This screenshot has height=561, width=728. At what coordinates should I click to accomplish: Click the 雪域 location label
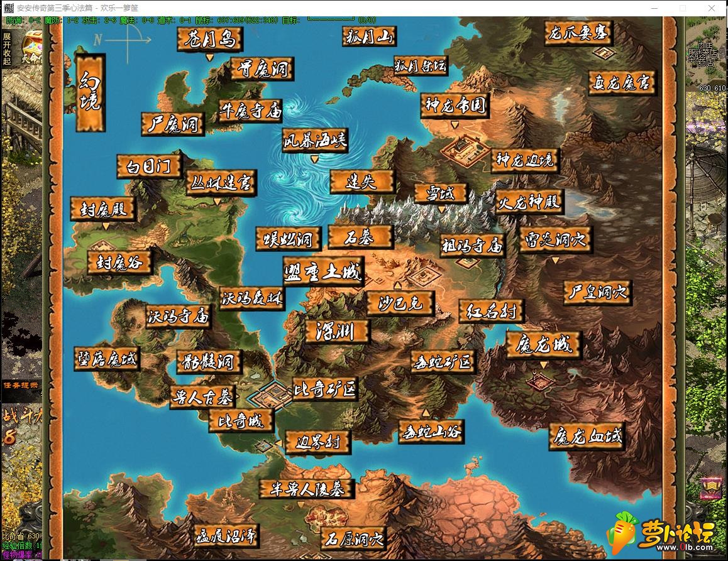point(441,193)
